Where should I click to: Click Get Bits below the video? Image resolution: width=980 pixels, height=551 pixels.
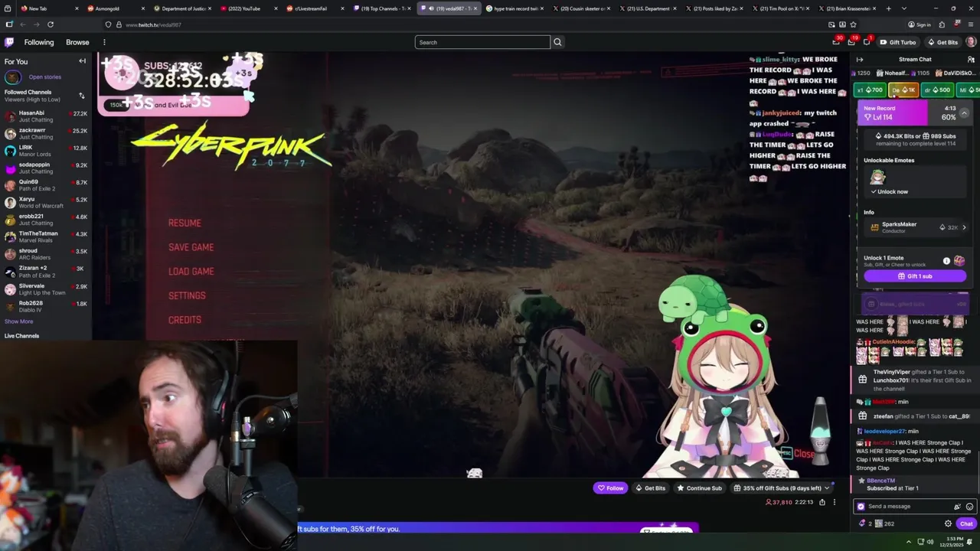651,488
